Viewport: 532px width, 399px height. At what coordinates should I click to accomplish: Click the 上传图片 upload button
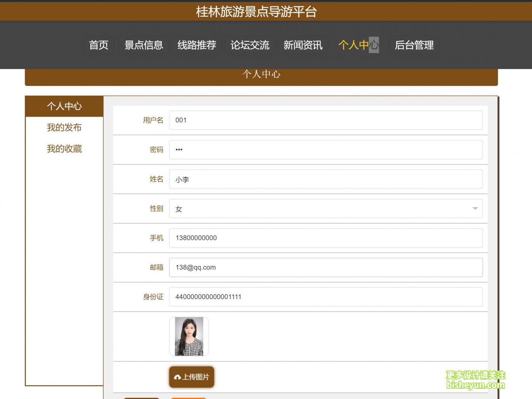click(192, 377)
